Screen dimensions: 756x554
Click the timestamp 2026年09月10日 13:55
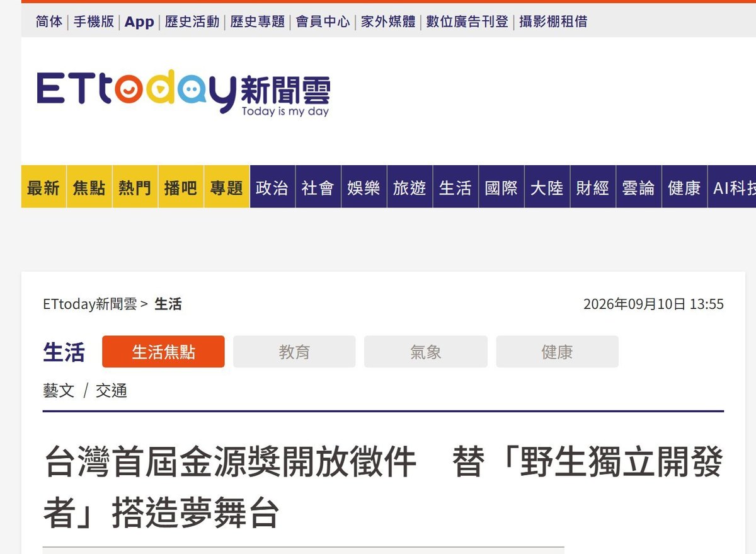(x=653, y=304)
